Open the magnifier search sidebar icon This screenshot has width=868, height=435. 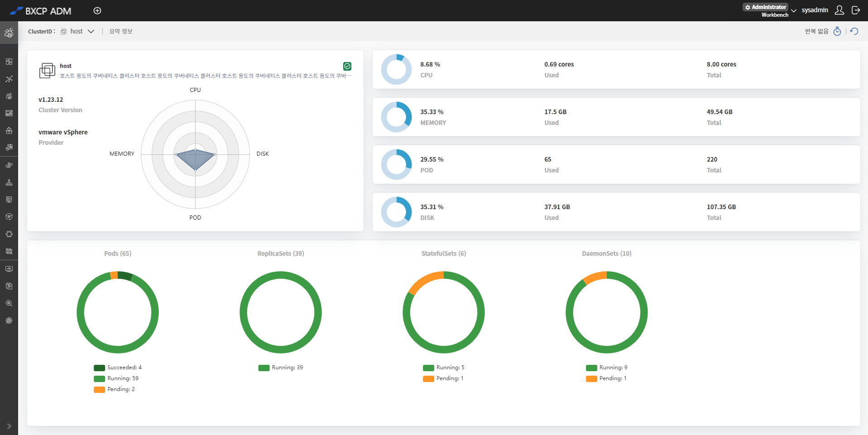click(x=9, y=303)
